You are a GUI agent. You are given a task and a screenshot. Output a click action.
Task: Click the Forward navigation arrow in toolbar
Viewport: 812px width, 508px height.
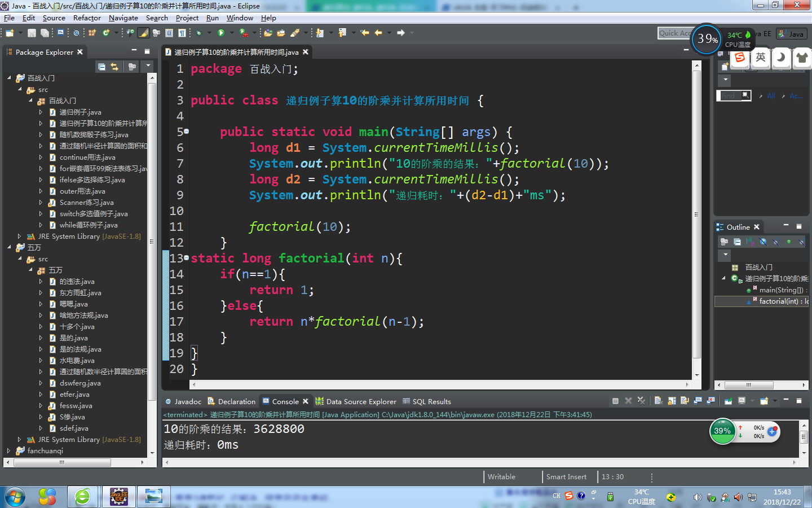(401, 33)
